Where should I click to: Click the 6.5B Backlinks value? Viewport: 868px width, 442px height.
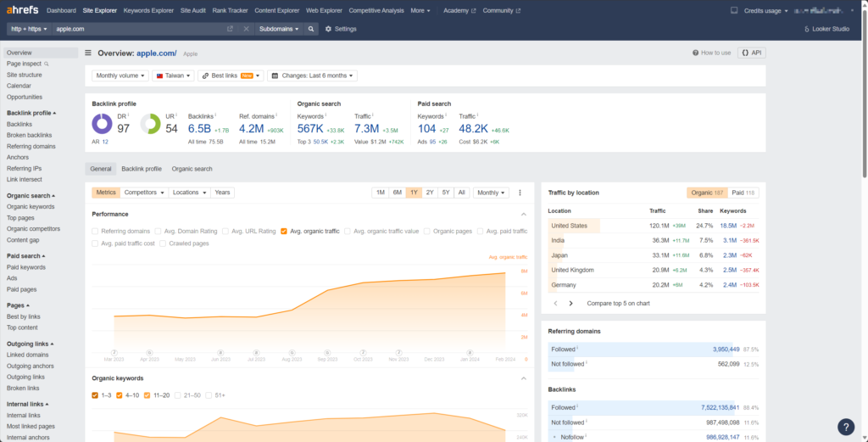(199, 129)
